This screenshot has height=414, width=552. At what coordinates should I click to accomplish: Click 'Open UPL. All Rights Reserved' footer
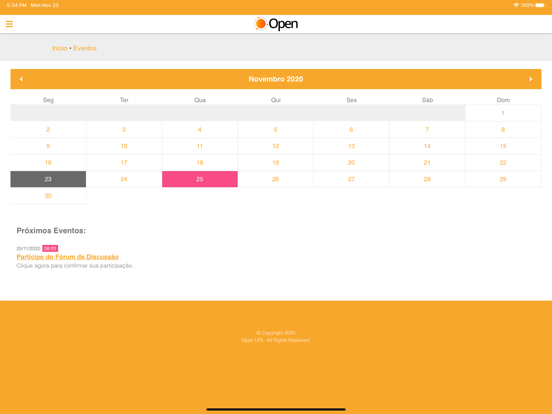click(276, 340)
